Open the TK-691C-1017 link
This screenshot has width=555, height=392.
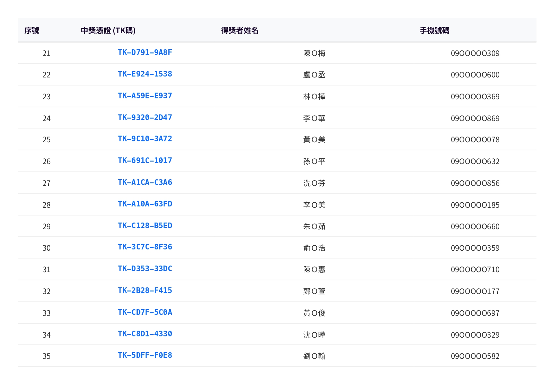click(x=145, y=161)
